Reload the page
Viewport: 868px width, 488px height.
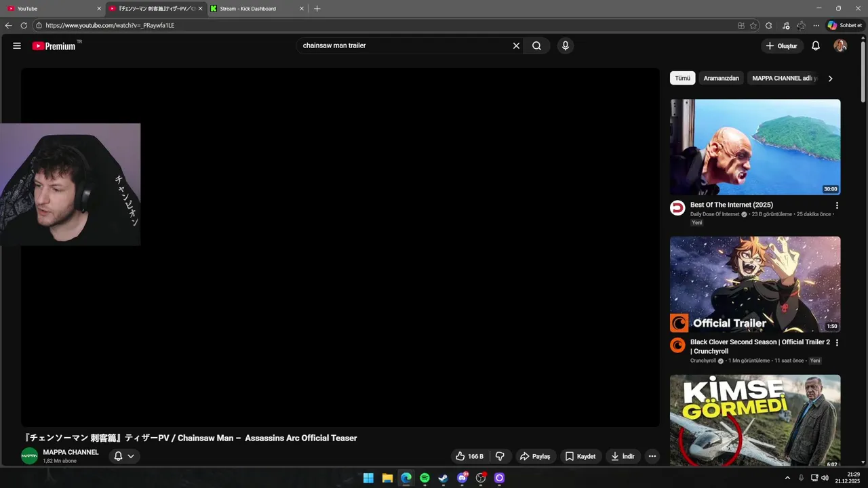(24, 25)
